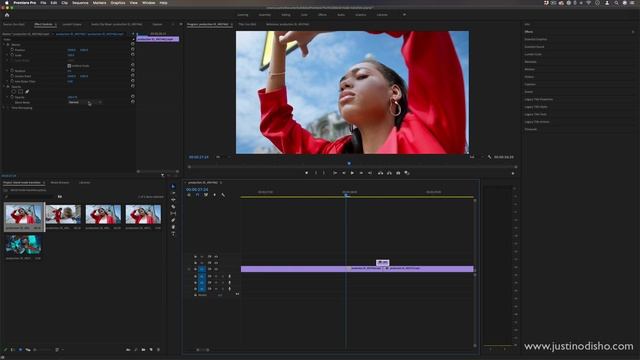Export frame with camera icon
640x360 pixels.
tap(398, 173)
